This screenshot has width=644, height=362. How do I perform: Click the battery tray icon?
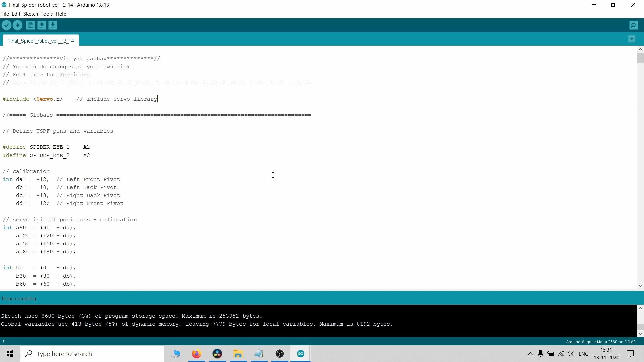pos(551,354)
